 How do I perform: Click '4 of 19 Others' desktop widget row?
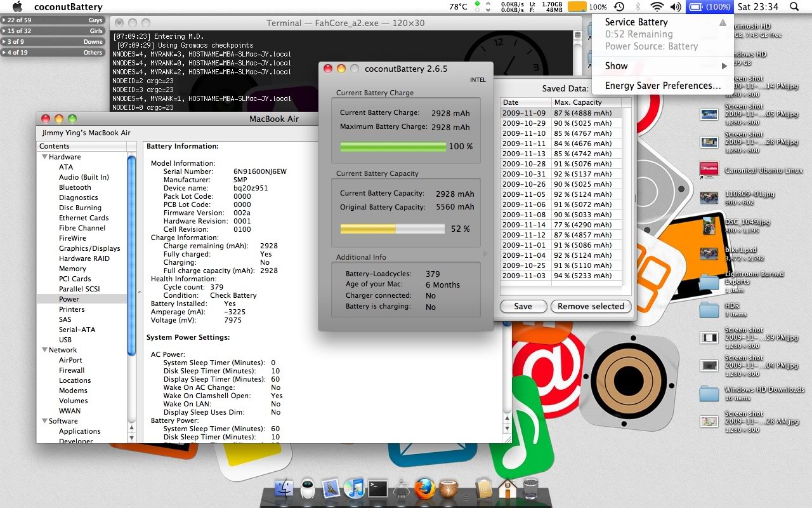tap(53, 53)
